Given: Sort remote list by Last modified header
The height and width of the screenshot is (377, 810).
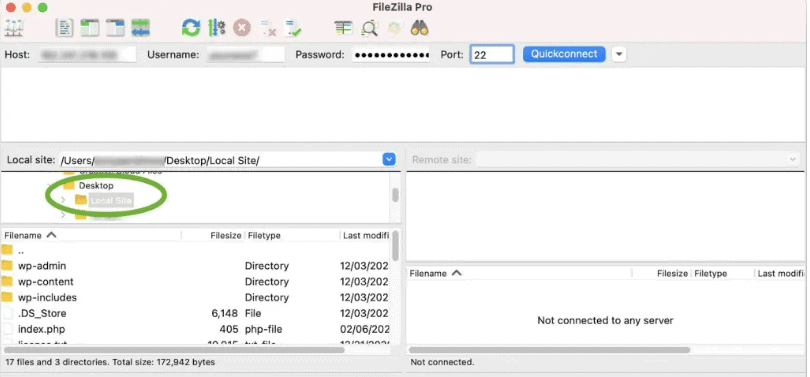Looking at the screenshot, I should coord(781,274).
